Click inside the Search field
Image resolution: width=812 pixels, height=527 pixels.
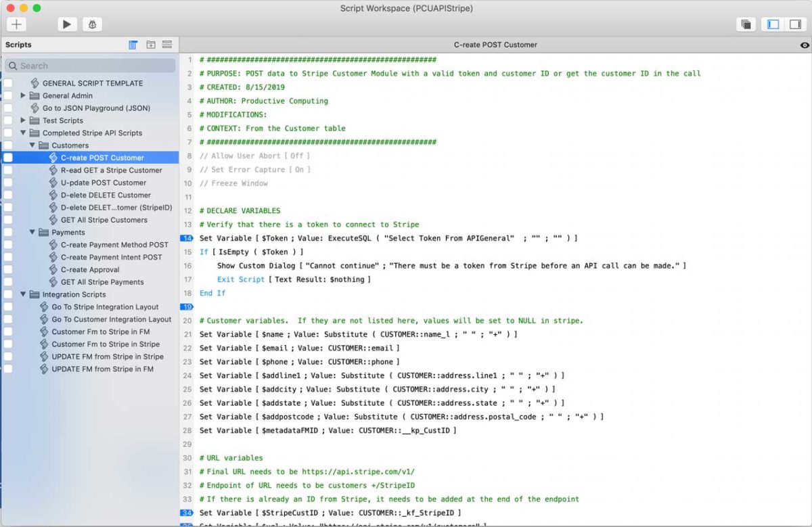click(x=89, y=65)
